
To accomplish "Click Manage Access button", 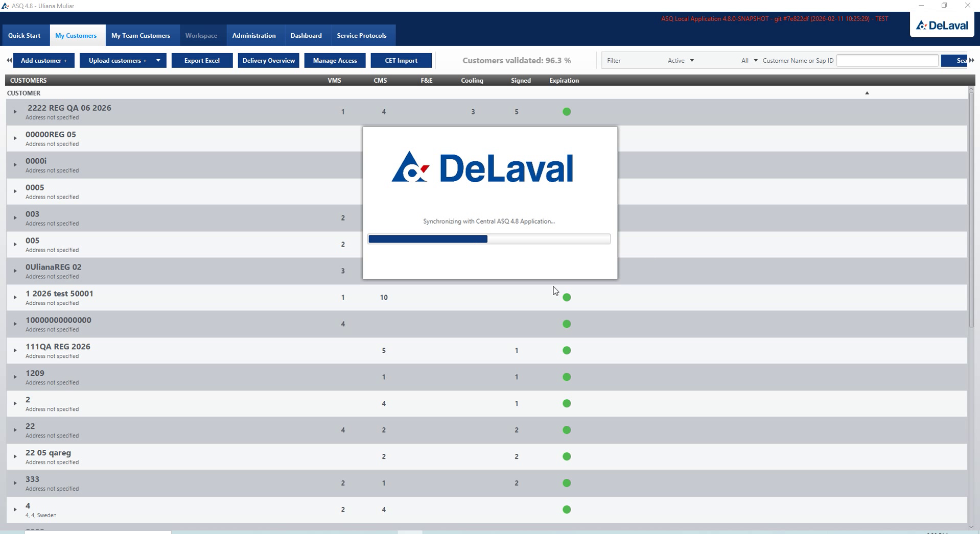I will tap(335, 61).
